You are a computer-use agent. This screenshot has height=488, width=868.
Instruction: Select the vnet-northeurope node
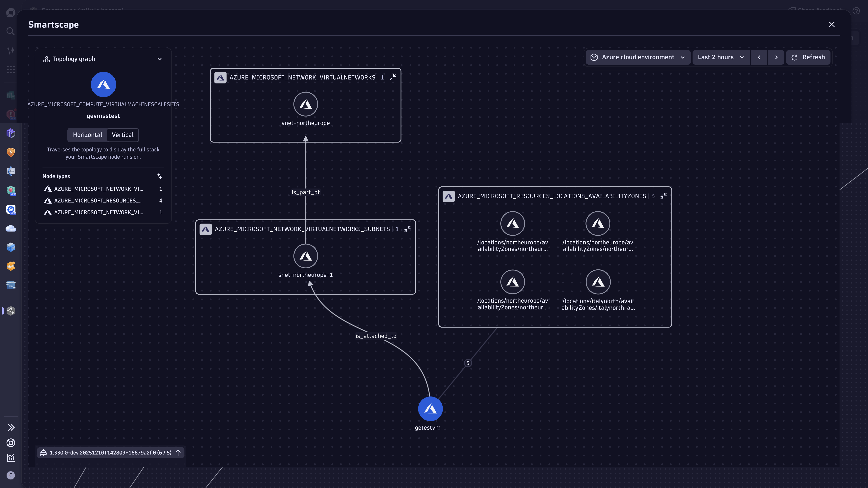click(x=306, y=104)
